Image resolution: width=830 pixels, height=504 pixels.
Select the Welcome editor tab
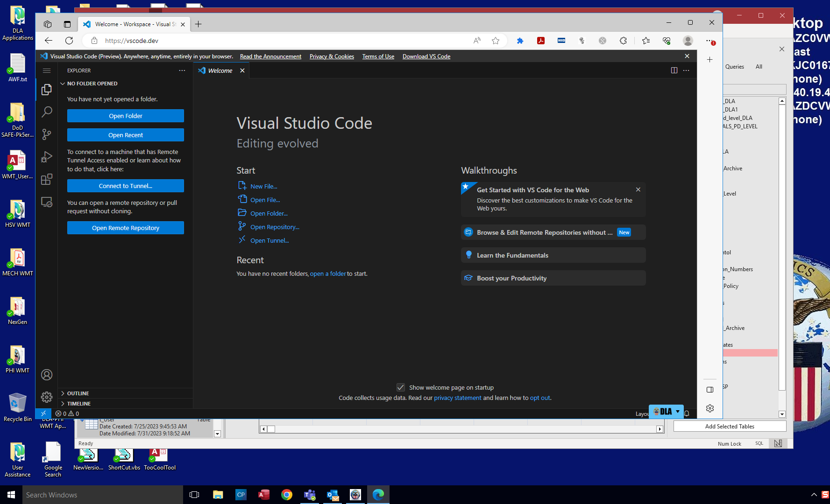220,70
